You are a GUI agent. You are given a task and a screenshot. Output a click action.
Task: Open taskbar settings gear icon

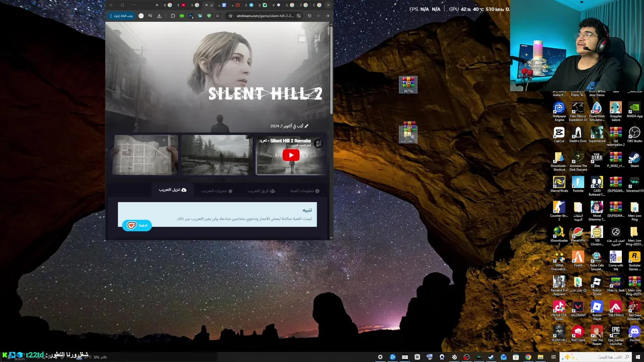click(x=380, y=357)
